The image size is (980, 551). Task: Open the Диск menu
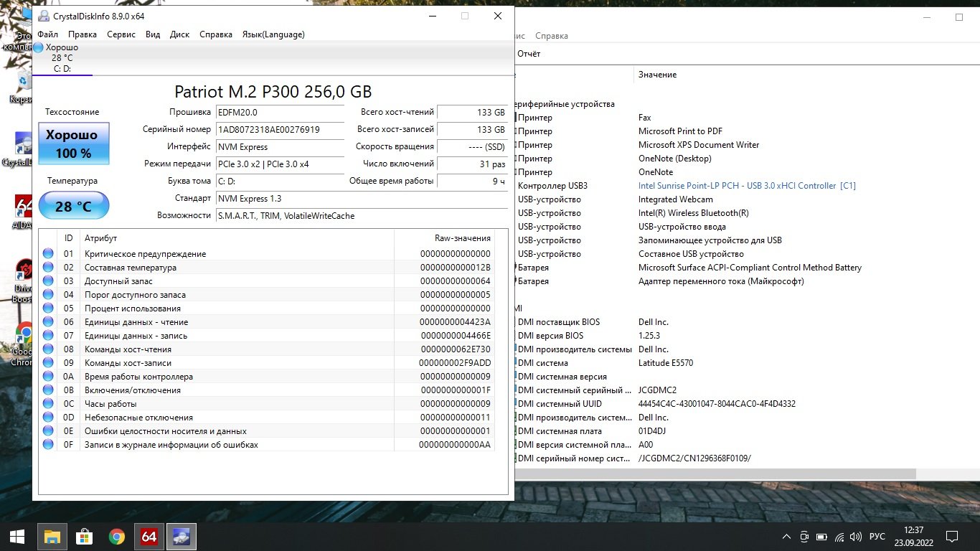pos(180,34)
